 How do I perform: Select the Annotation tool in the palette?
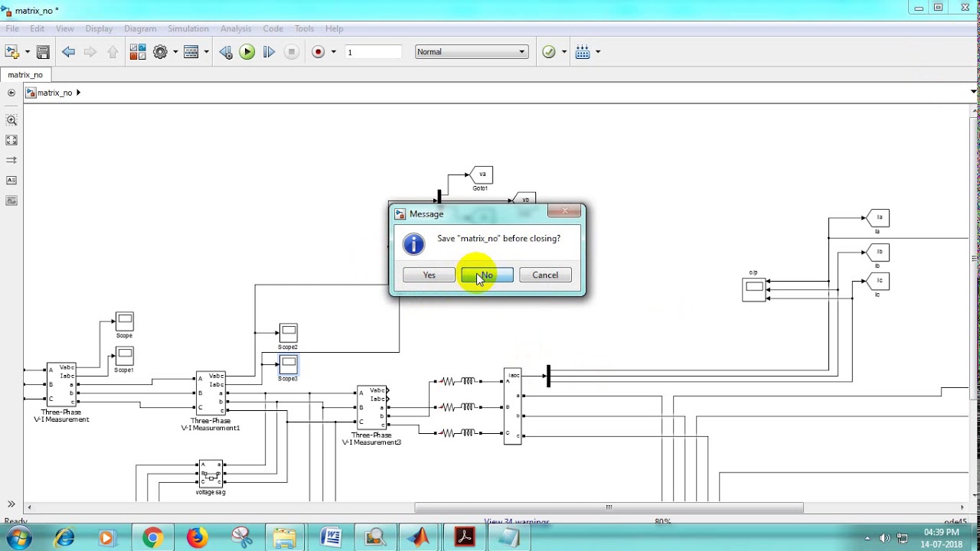click(x=11, y=181)
